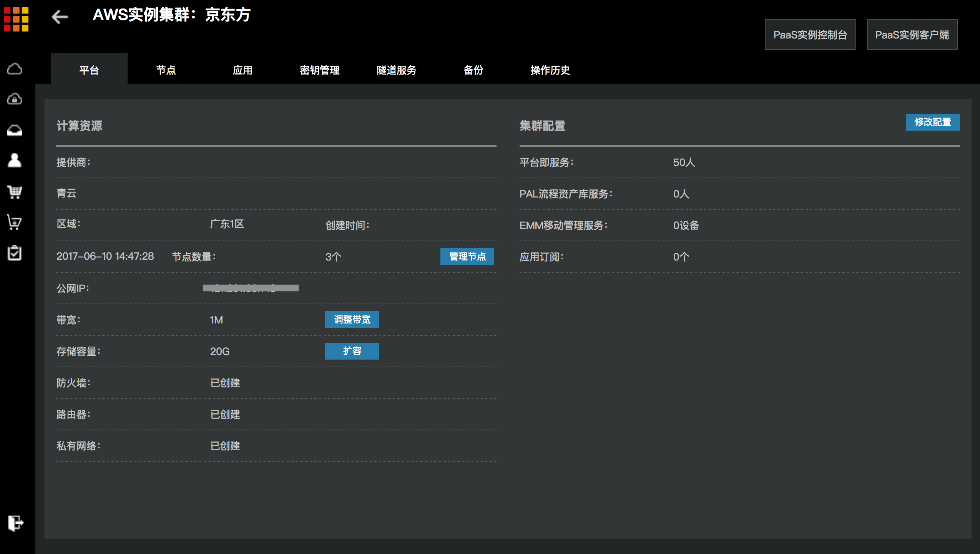
Task: Click the 节点数量 label
Action: click(194, 257)
